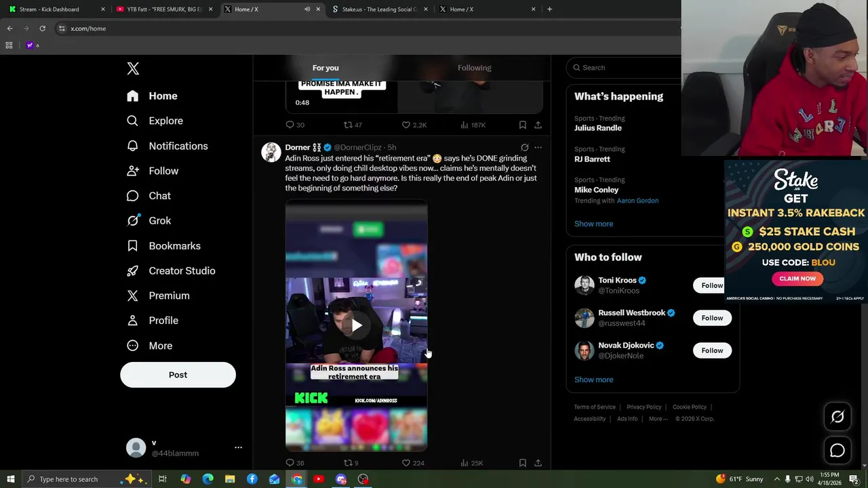868x488 pixels.
Task: Open account options menu next to @44blammm
Action: point(238,448)
